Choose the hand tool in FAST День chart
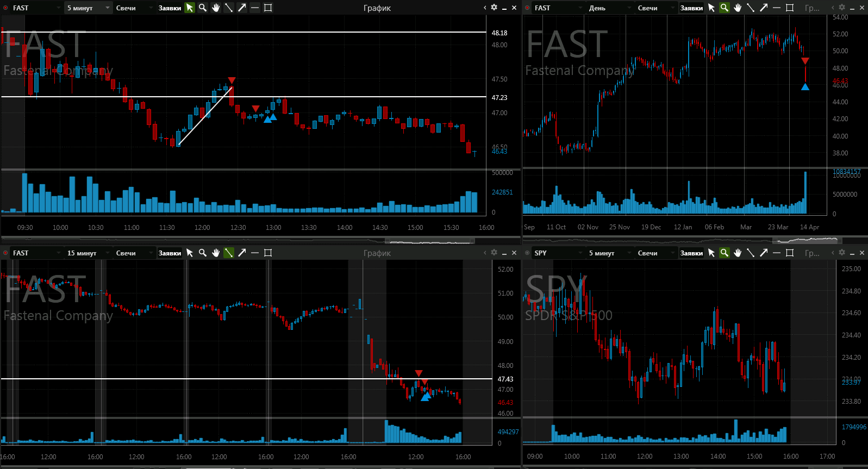868x469 pixels. tap(738, 8)
